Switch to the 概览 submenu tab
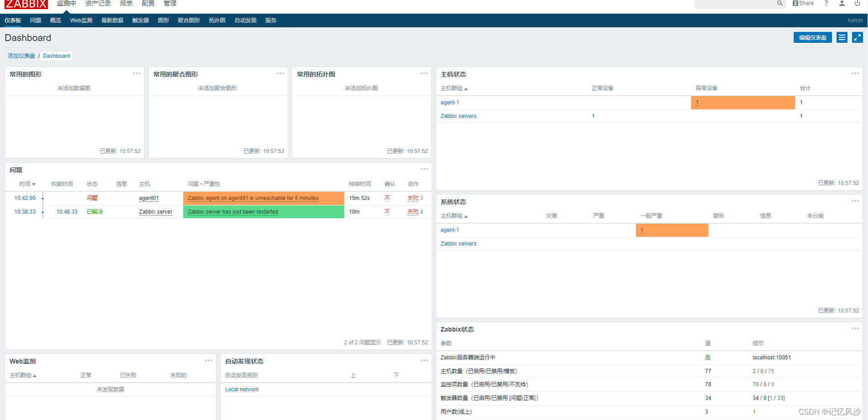The image size is (868, 420). coord(56,20)
